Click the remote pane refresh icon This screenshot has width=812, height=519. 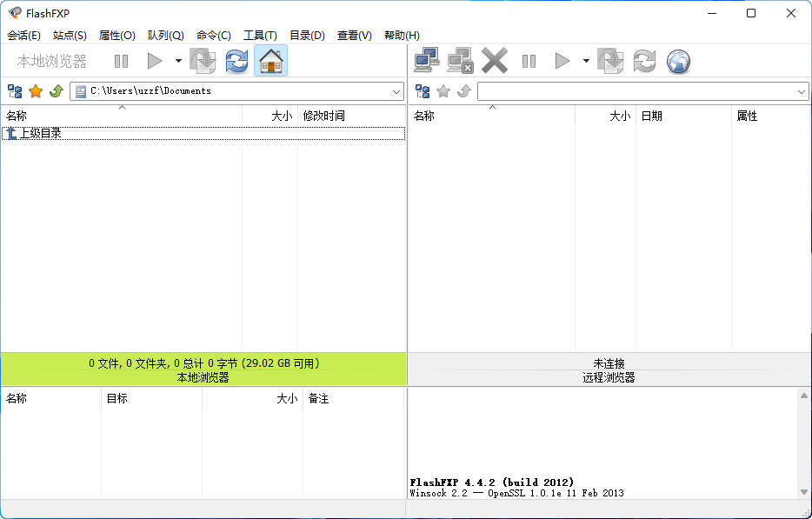click(x=644, y=61)
